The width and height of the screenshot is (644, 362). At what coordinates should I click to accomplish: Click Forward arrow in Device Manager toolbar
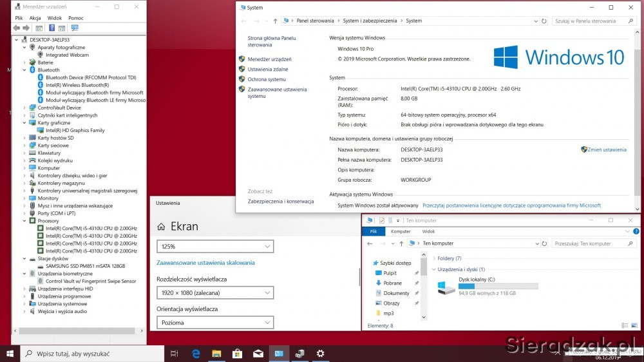point(26,28)
